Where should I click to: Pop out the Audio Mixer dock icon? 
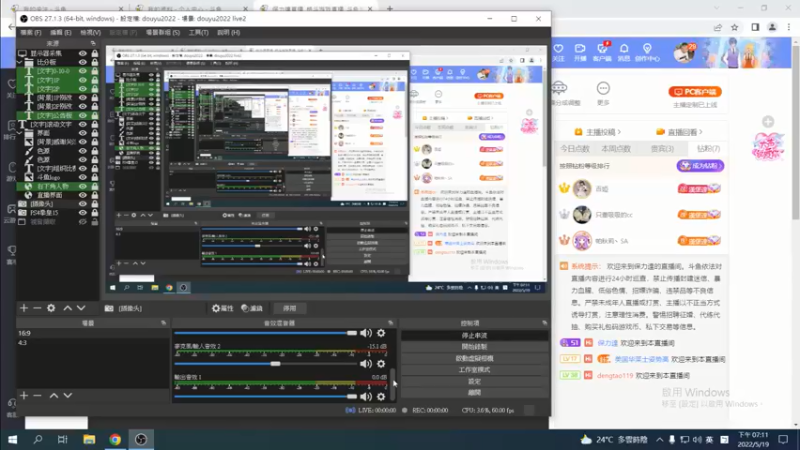click(390, 323)
